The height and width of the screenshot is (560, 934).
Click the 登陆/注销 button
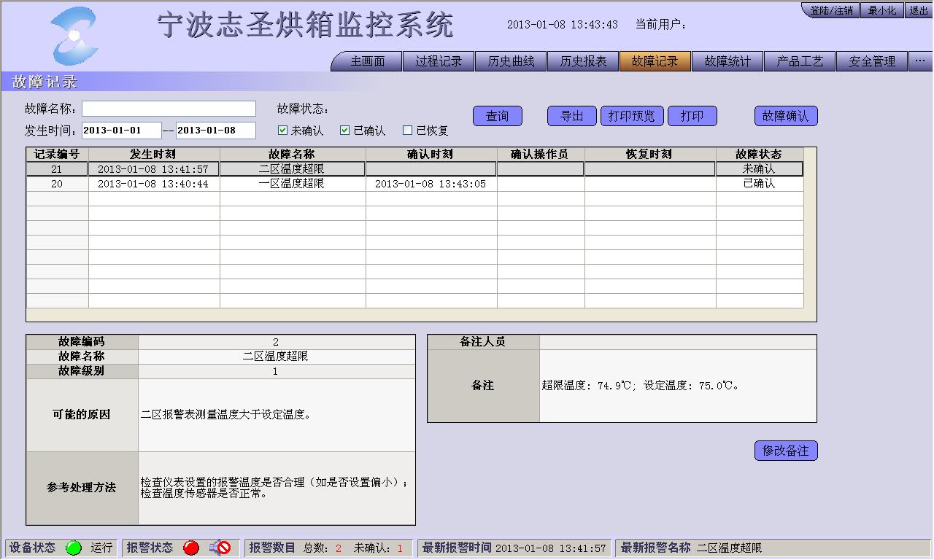pyautogui.click(x=830, y=10)
